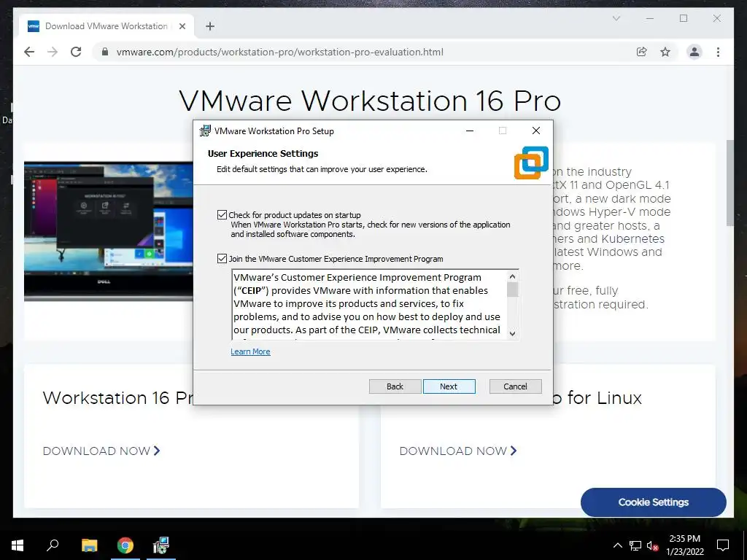The width and height of the screenshot is (747, 560).
Task: Open Chrome tab search chevron
Action: (616, 18)
